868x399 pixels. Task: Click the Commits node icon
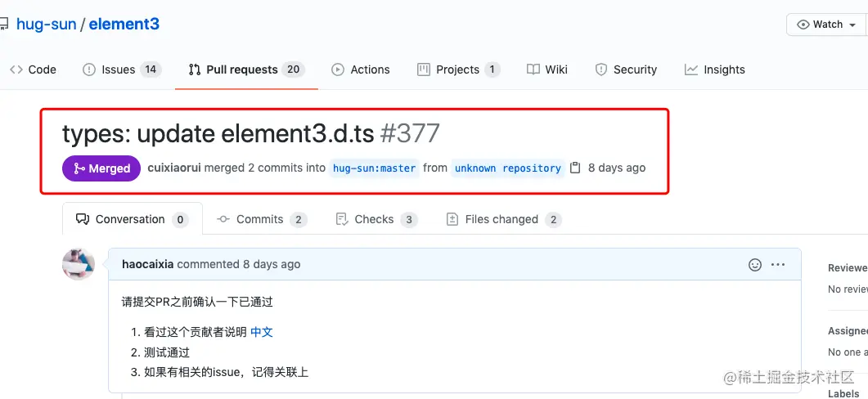(x=223, y=219)
